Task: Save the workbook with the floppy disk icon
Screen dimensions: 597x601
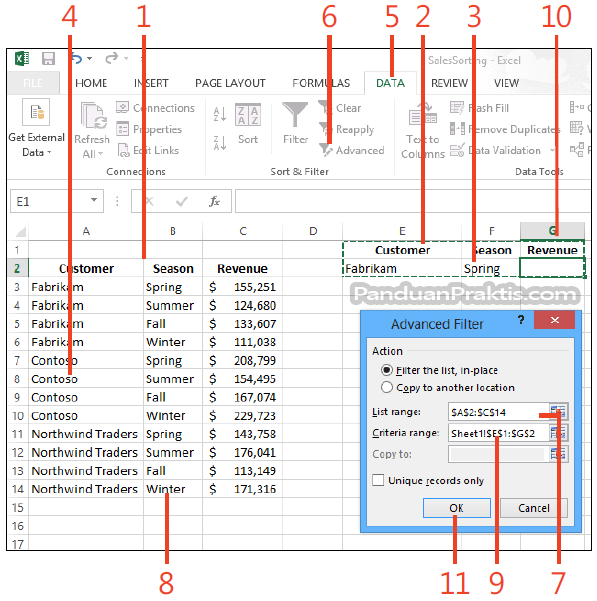Action: [49, 59]
